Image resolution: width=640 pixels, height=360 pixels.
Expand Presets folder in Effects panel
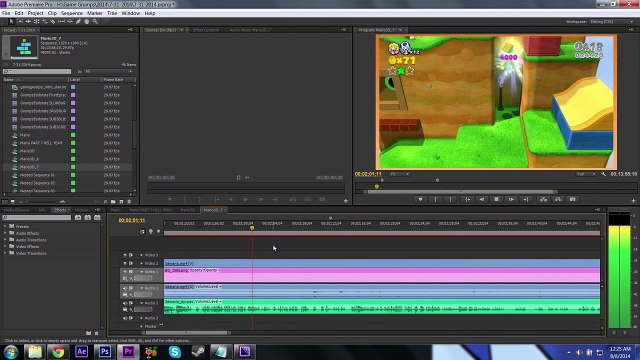tap(5, 226)
